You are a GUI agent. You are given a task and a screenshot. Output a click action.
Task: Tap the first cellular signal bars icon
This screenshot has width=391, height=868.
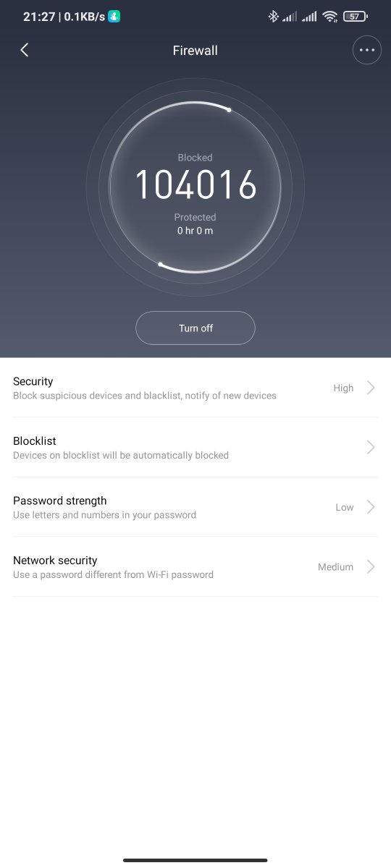coord(290,16)
